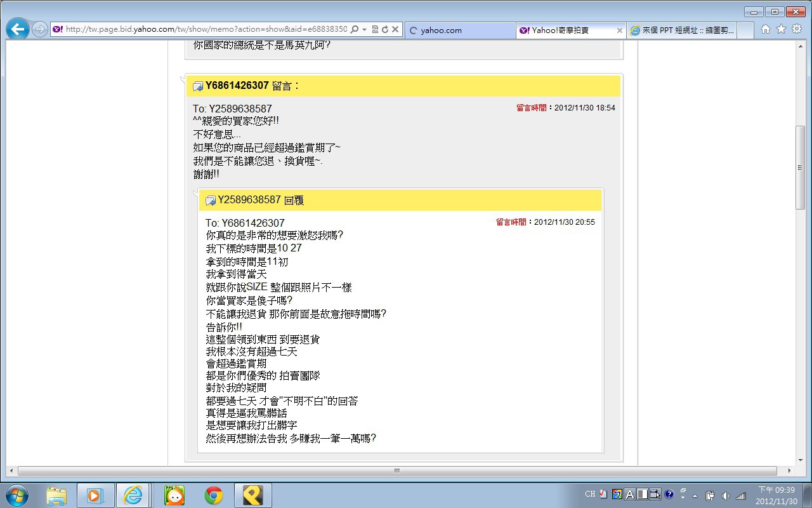Refresh the page with the reload icon
This screenshot has width=812, height=508.
(x=384, y=29)
